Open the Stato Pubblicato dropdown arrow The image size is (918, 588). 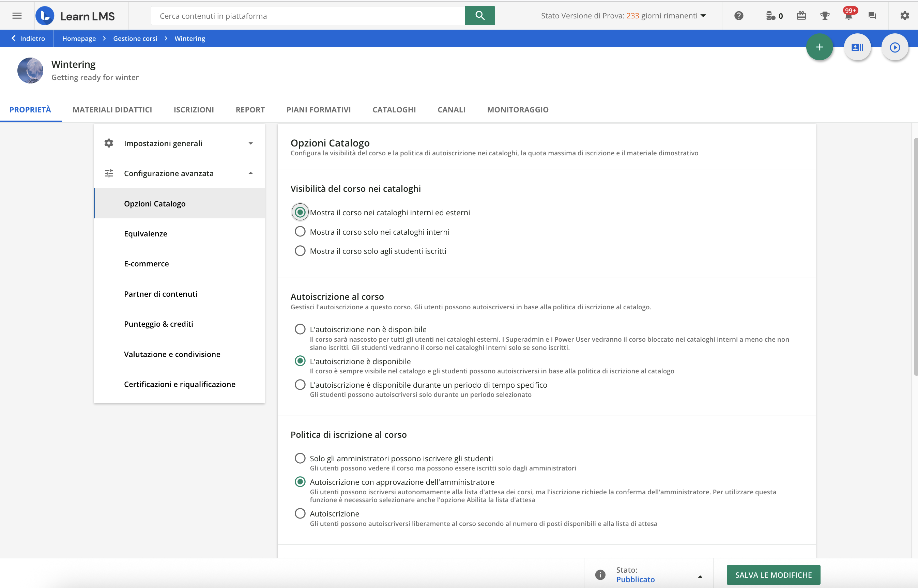point(700,576)
